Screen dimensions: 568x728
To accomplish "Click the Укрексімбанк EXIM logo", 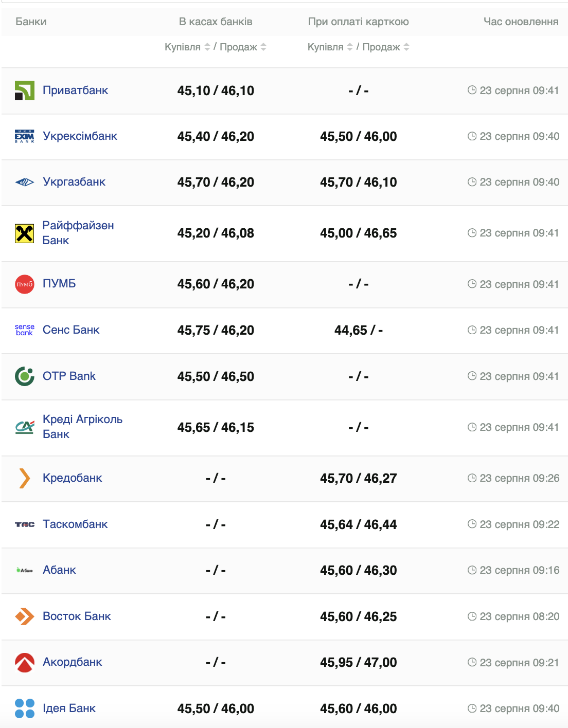I will click(24, 136).
